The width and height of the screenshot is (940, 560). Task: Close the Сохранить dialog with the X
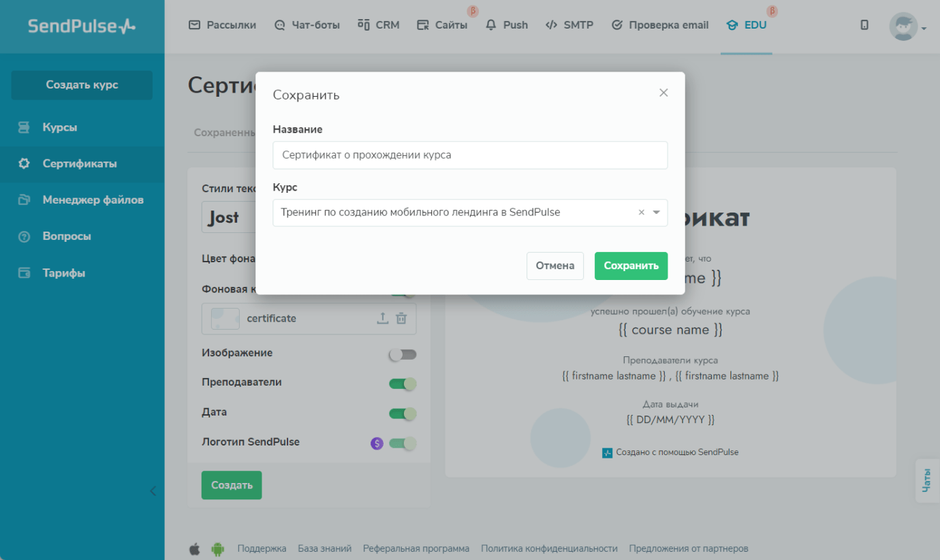click(663, 93)
